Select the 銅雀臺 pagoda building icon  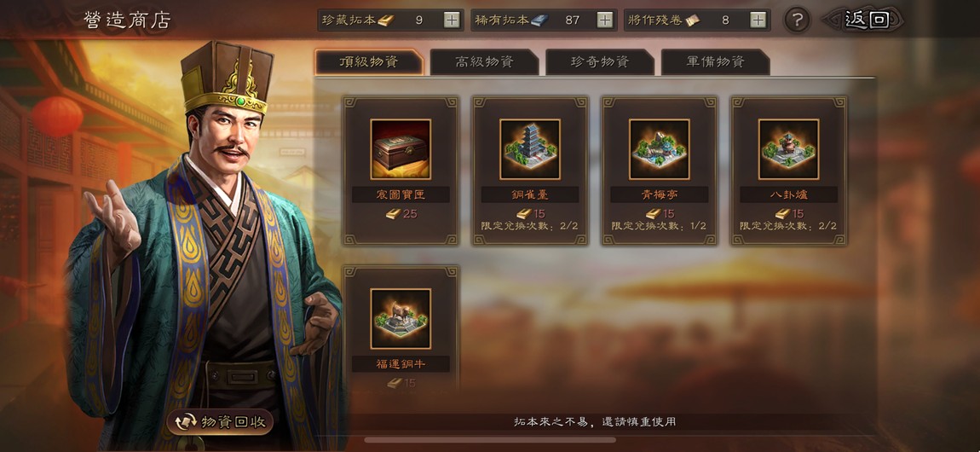pyautogui.click(x=530, y=149)
